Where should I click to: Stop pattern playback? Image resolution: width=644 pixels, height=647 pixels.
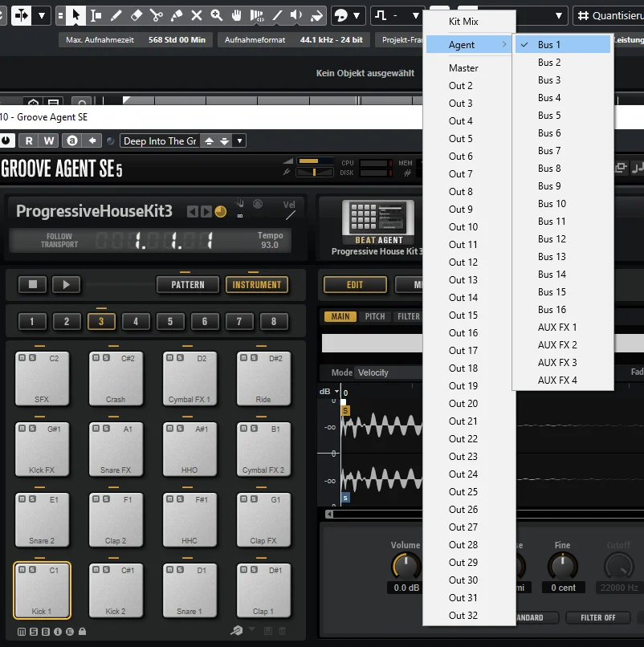pyautogui.click(x=33, y=284)
